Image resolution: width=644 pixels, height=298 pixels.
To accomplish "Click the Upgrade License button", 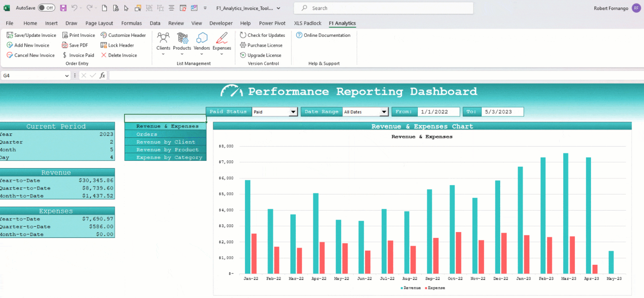I will (x=261, y=55).
